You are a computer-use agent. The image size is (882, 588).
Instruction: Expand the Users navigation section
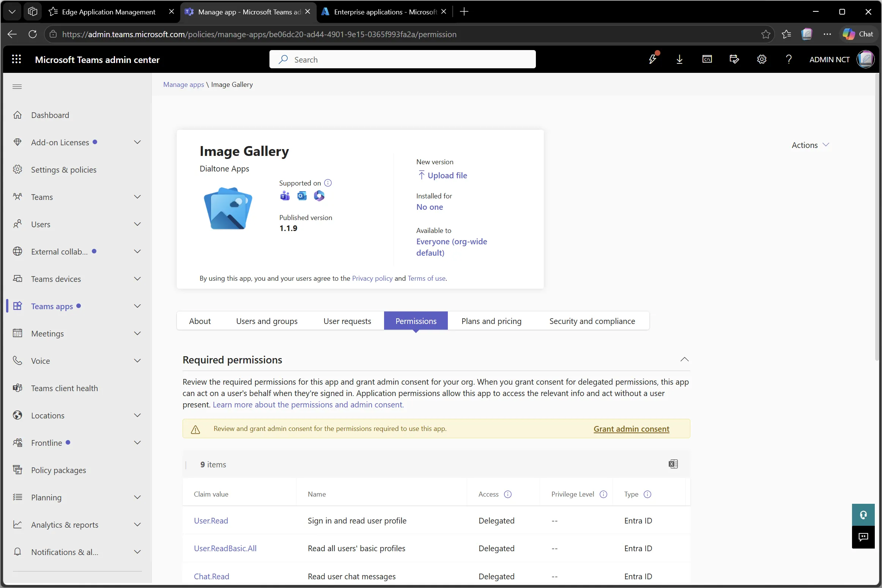coord(137,224)
